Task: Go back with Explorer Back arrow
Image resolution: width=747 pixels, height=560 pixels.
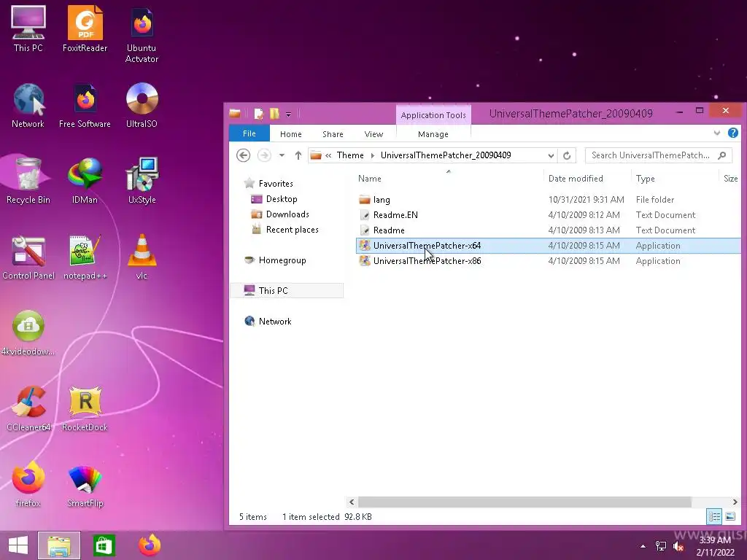Action: [244, 155]
